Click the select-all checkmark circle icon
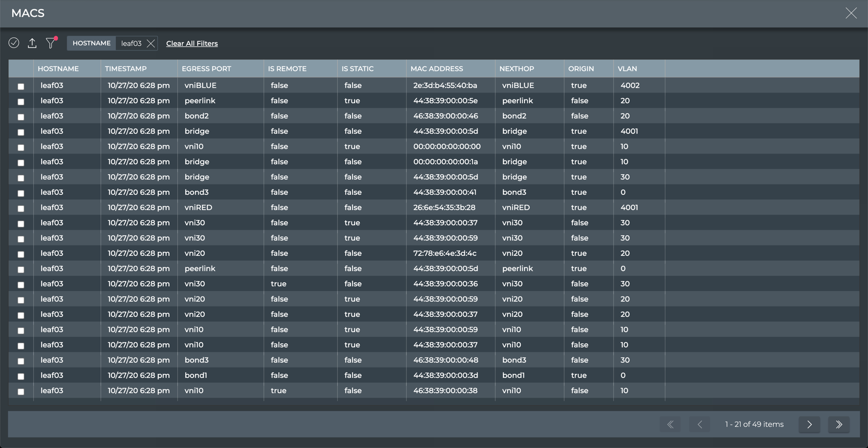The width and height of the screenshot is (868, 448). tap(14, 43)
